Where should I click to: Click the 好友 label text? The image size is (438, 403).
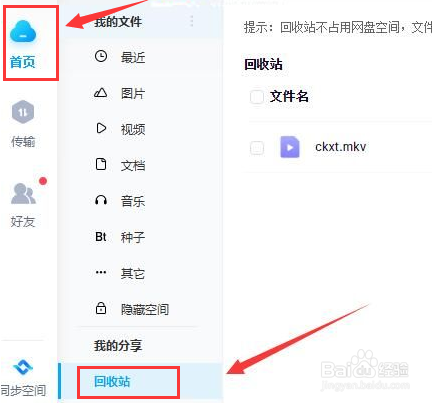click(x=23, y=221)
